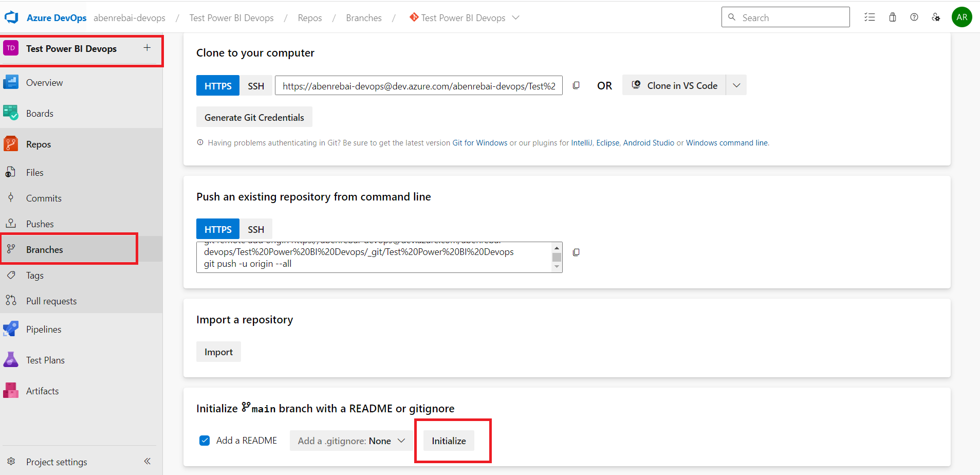Click the plus icon beside project name
Image resolution: width=980 pixels, height=475 pixels.
(147, 48)
